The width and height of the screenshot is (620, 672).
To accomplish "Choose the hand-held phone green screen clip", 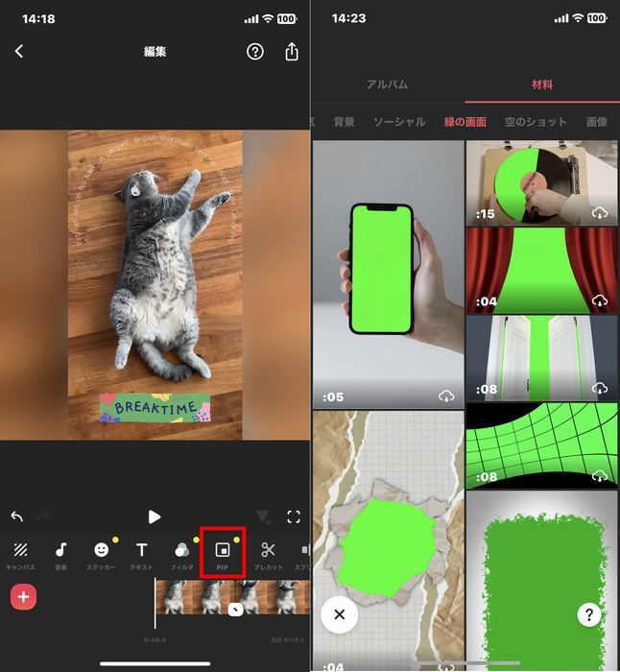I will point(388,275).
